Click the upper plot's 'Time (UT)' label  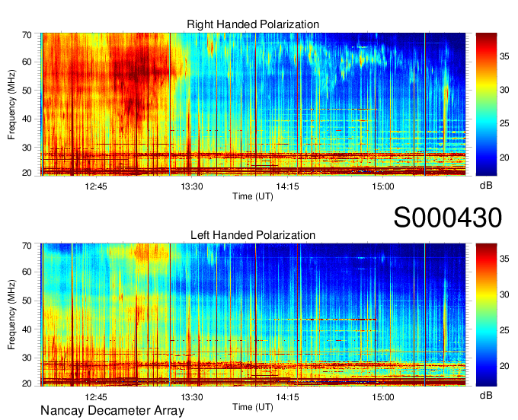click(x=253, y=196)
